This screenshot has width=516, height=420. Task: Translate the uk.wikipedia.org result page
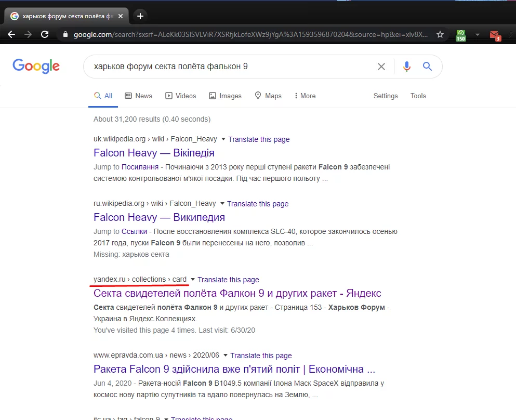[259, 139]
